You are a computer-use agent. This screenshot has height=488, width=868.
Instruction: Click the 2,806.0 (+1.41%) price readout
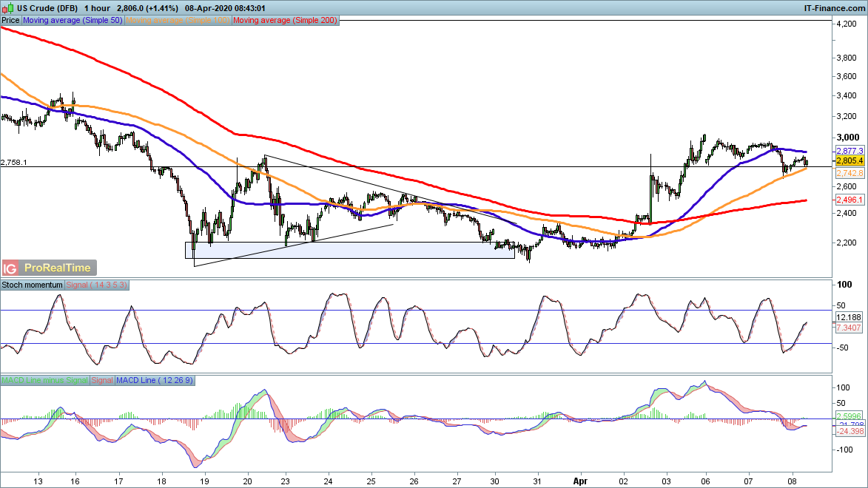pos(147,8)
